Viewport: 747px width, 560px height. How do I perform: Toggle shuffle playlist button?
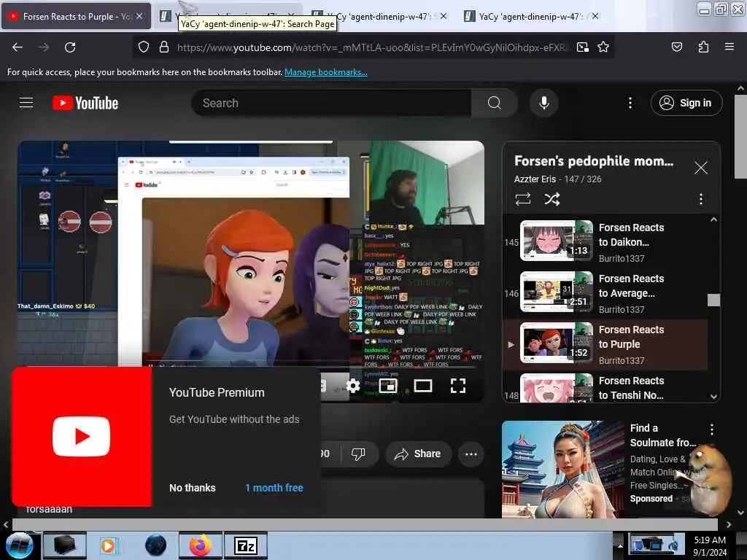tap(551, 199)
